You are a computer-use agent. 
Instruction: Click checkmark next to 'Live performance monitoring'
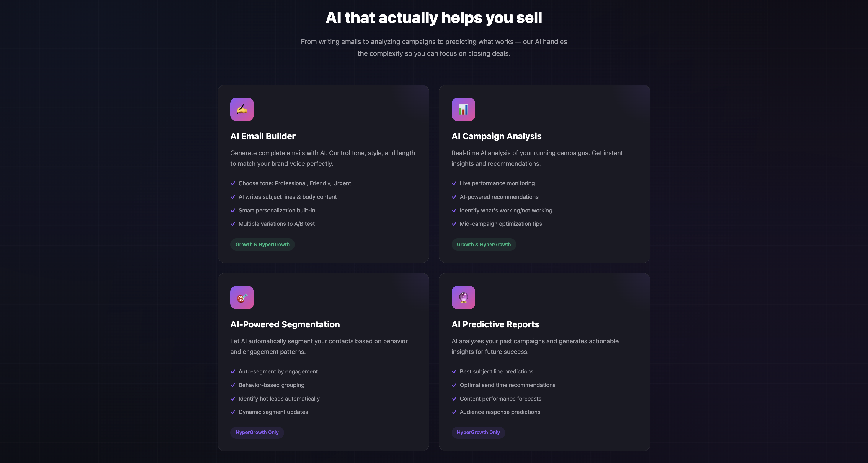point(454,183)
